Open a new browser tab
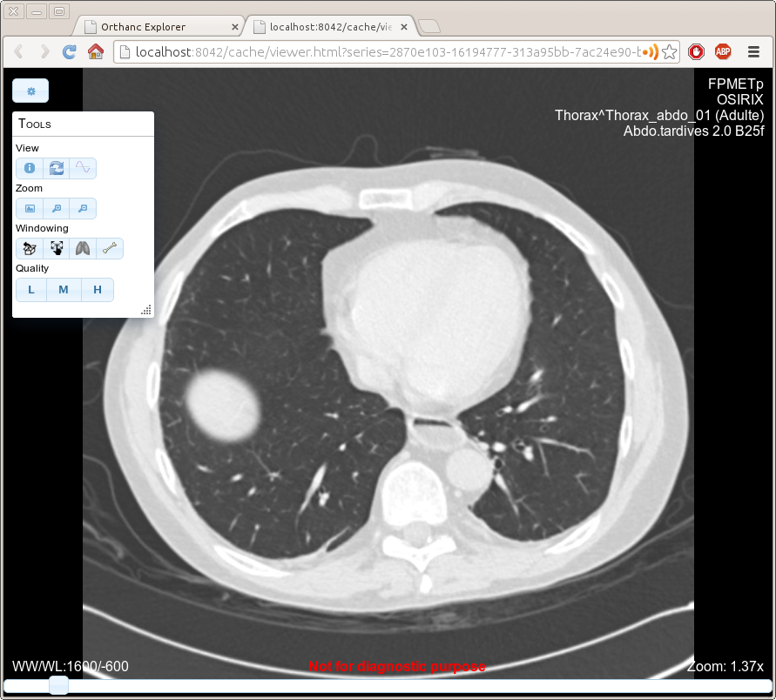Image resolution: width=776 pixels, height=700 pixels. (429, 26)
